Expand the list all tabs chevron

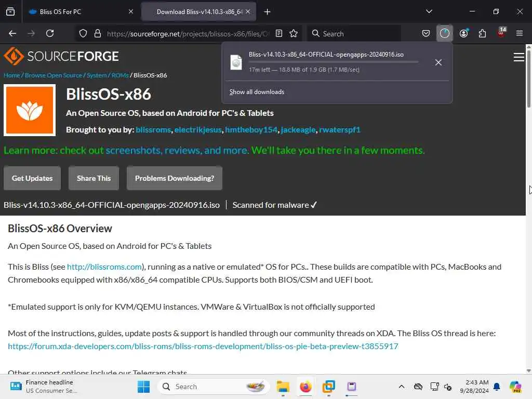(429, 11)
